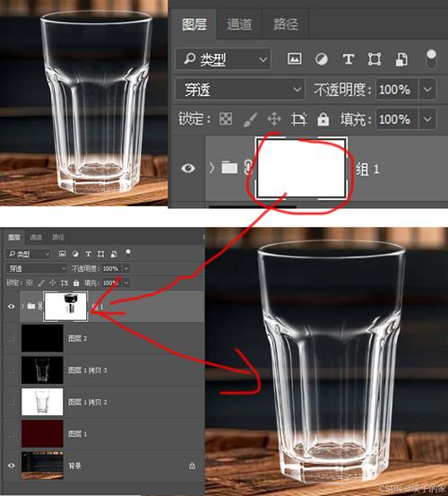The width and height of the screenshot is (448, 496).
Task: Toggle layer filtering switch in the small panel
Action: coord(128,253)
